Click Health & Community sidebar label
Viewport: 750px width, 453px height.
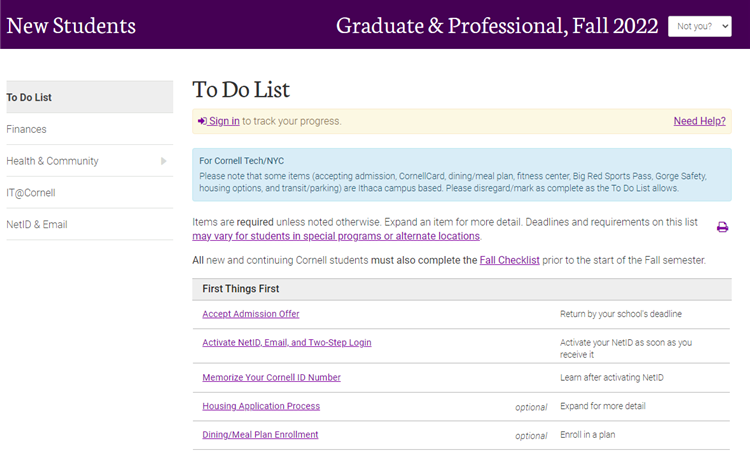[x=52, y=161]
